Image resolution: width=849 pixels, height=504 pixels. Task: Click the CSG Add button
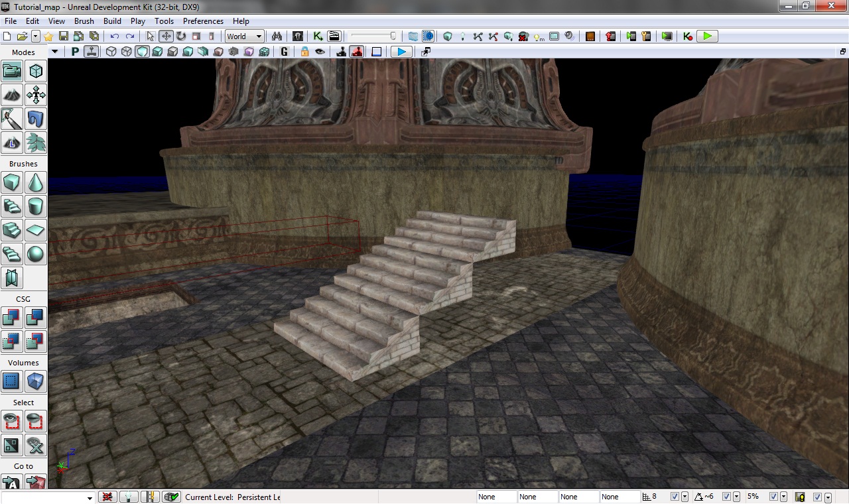pos(12,318)
